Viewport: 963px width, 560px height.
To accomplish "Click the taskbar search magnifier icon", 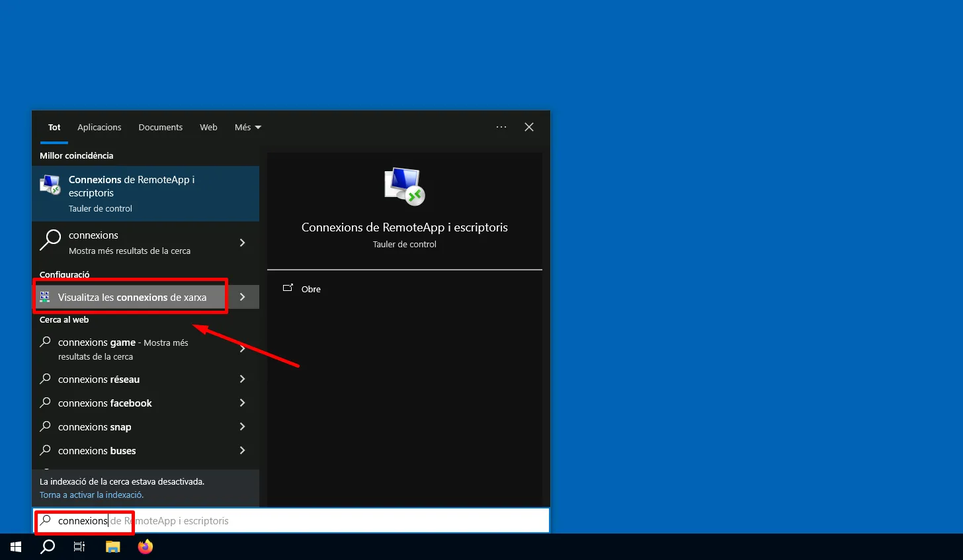I will [48, 547].
